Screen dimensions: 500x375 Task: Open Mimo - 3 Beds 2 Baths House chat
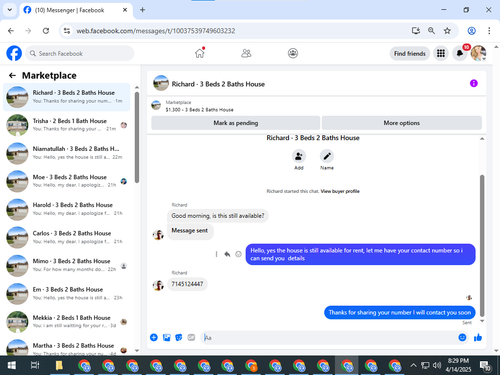(x=67, y=265)
